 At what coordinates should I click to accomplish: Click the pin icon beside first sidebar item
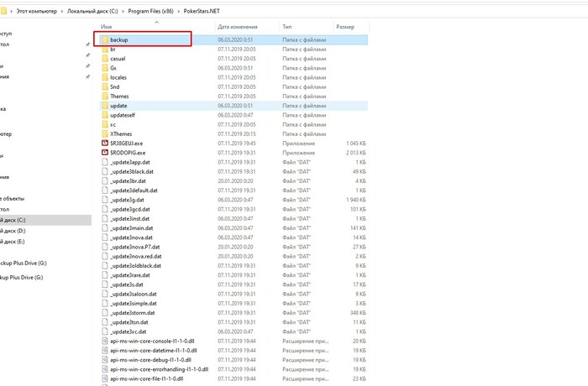coord(87,44)
